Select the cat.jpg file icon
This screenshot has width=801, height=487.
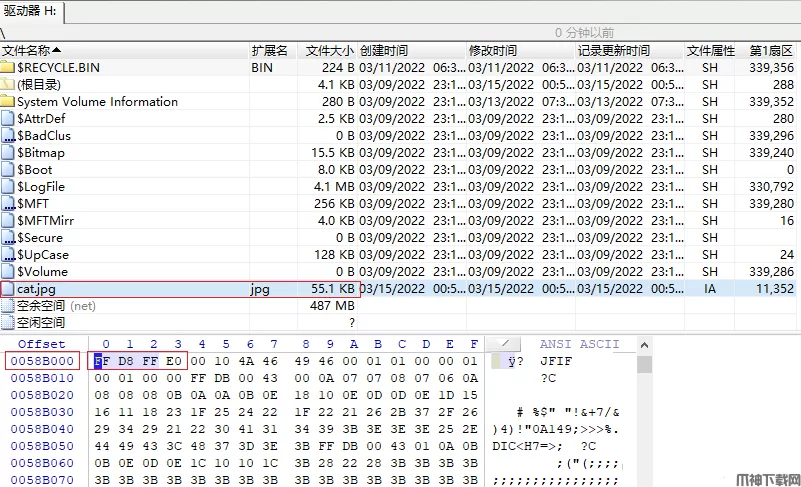point(8,289)
